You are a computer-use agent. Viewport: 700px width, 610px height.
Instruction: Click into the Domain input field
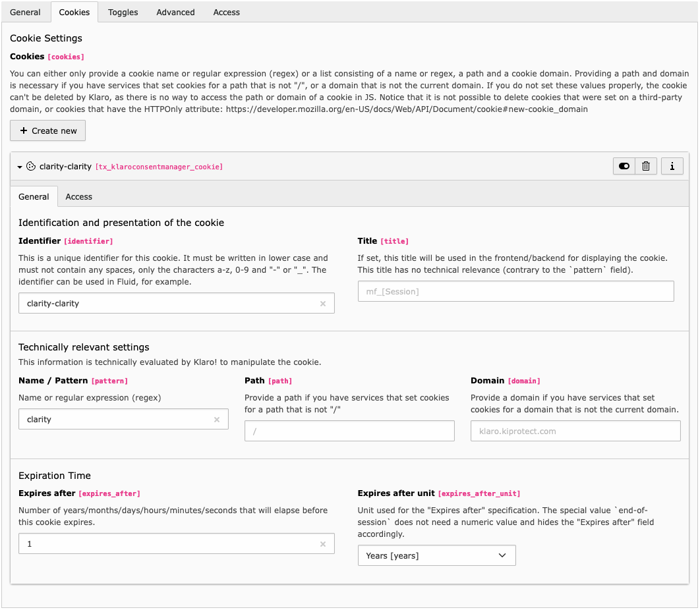[x=575, y=431]
